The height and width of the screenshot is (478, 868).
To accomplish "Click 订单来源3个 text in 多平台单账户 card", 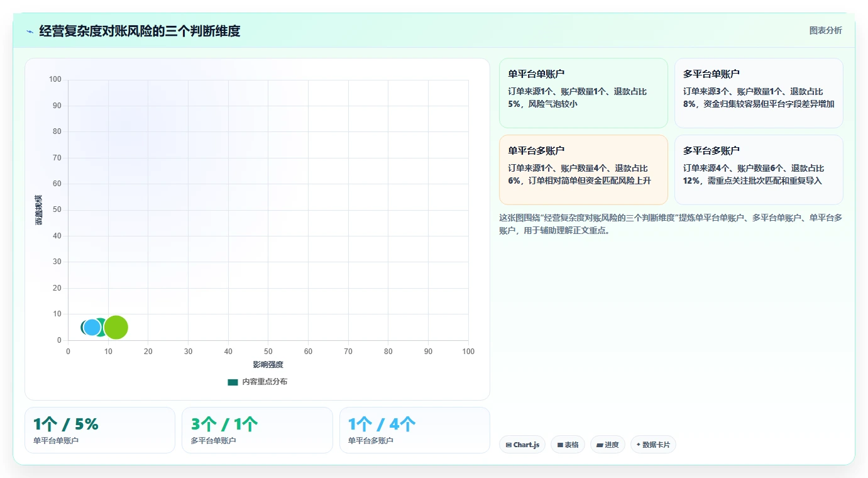I will point(706,92).
